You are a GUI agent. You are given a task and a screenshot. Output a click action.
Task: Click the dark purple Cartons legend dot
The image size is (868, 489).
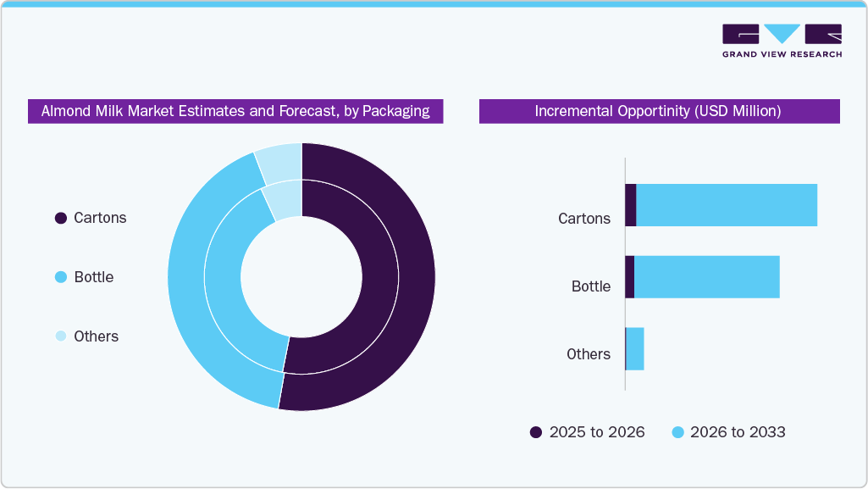[61, 218]
